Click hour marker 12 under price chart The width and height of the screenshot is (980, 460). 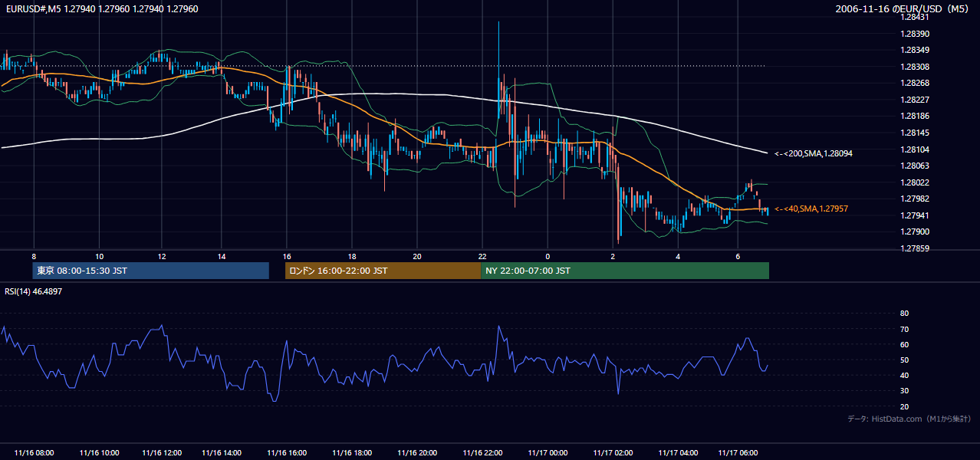(162, 256)
